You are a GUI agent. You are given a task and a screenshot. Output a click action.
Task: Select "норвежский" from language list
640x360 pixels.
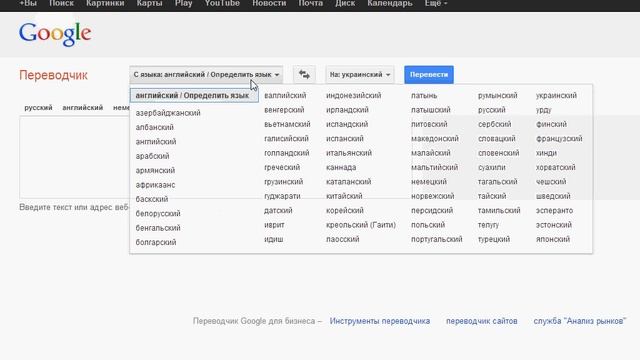point(433,196)
